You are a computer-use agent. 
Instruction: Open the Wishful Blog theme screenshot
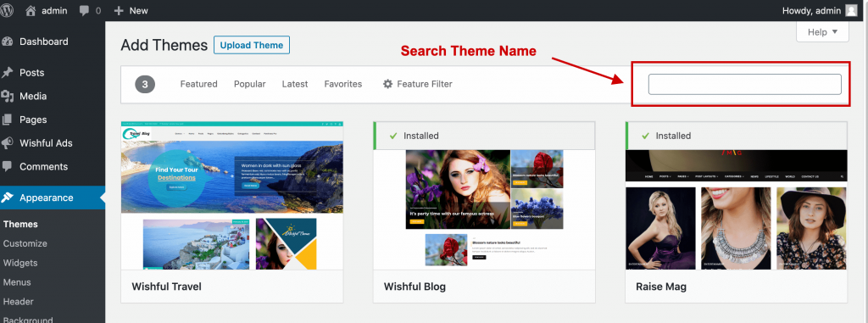tap(484, 209)
